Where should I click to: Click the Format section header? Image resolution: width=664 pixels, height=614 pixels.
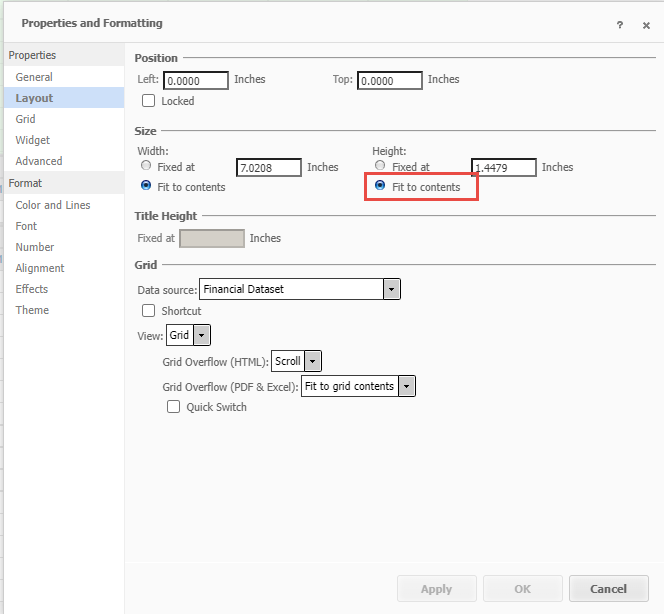[x=64, y=183]
